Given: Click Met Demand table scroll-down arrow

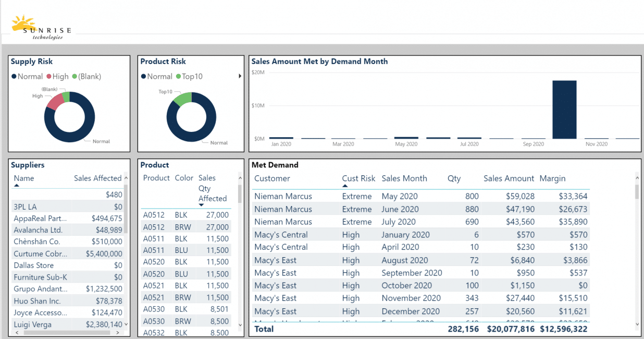Looking at the screenshot, I should (638, 324).
